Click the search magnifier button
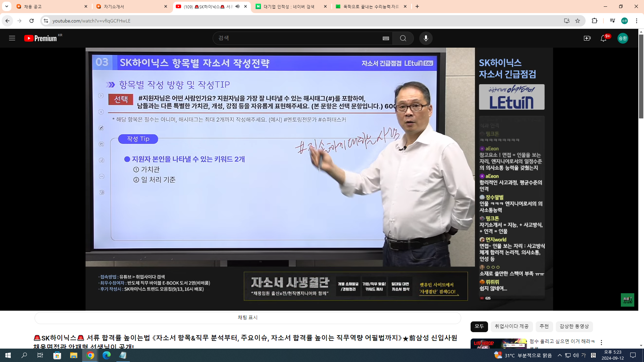 point(403,38)
